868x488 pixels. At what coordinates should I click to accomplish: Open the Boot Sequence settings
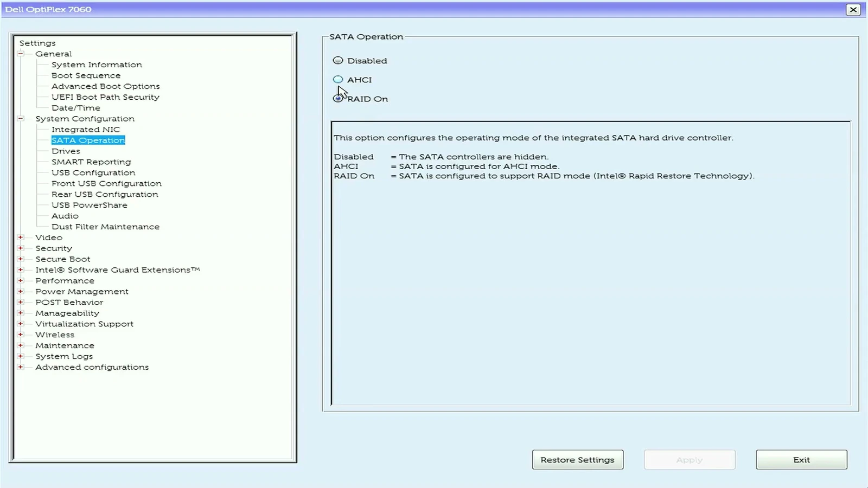(86, 75)
